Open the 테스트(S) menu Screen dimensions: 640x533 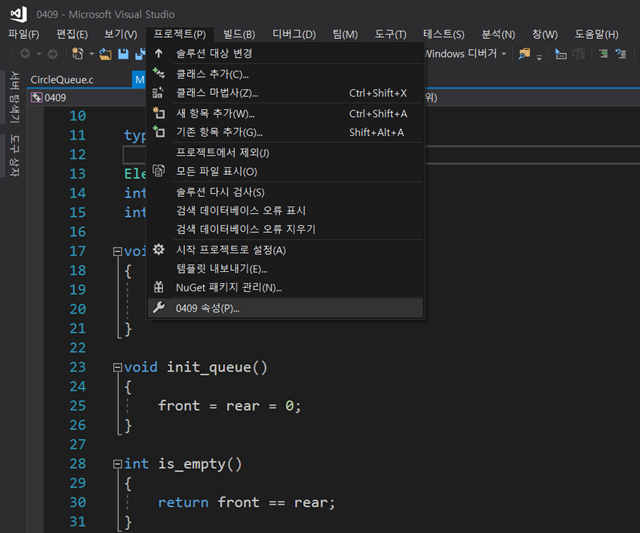tap(444, 34)
